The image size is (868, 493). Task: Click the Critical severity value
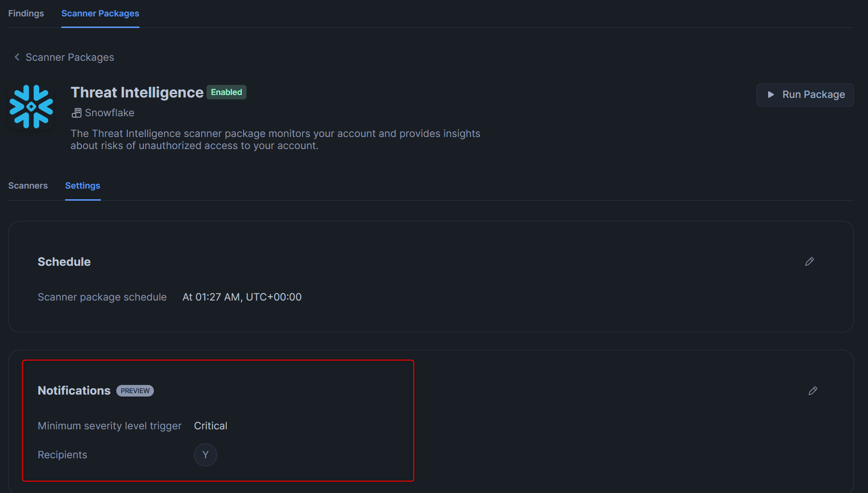click(x=210, y=426)
